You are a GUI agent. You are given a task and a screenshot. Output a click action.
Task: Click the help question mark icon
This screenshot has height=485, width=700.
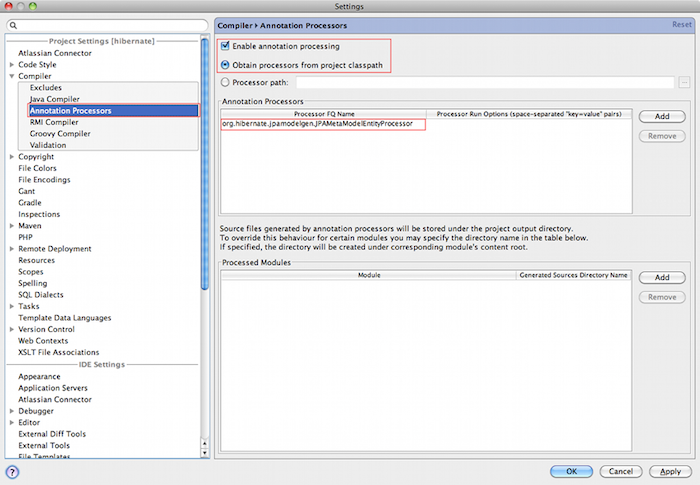tap(13, 471)
